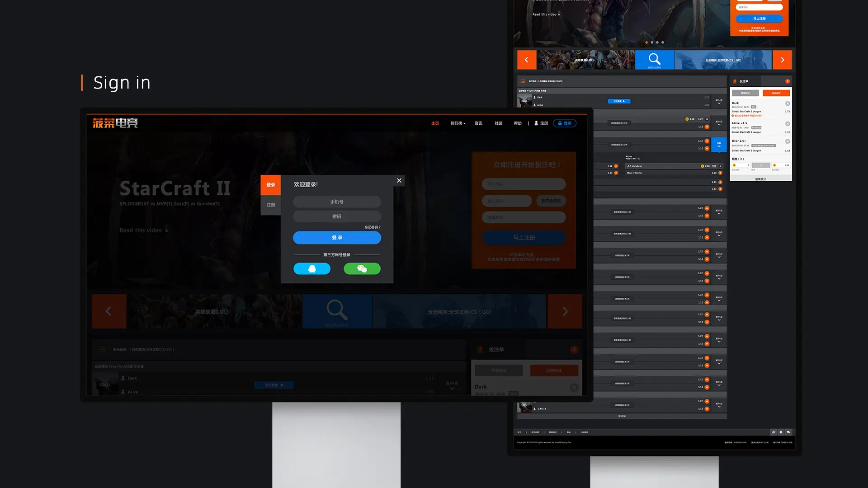The width and height of the screenshot is (868, 488).
Task: Sign in with QQ penguin button
Action: (312, 269)
